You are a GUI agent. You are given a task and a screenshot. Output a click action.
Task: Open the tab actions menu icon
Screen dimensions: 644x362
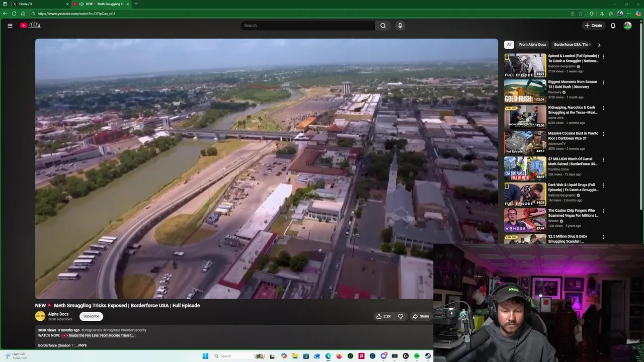point(5,4)
